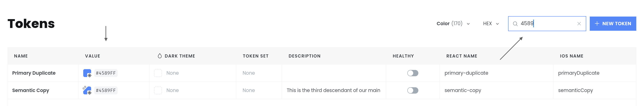The image size is (644, 106).
Task: Sort by the Value column header
Action: point(93,56)
